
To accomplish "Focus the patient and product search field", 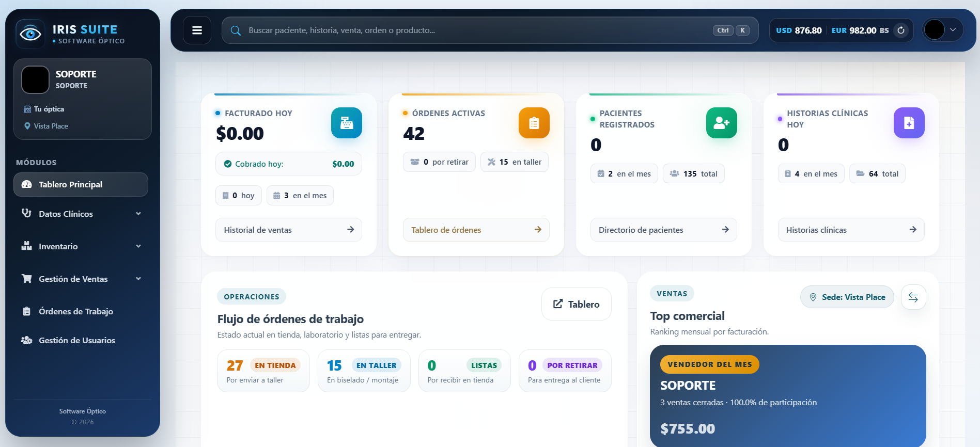I will [490, 30].
